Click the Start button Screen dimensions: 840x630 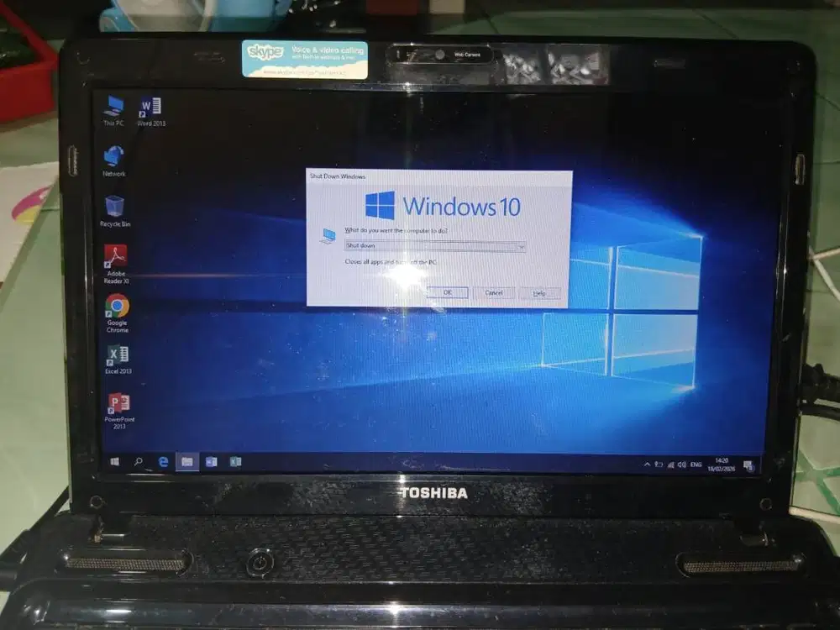[x=115, y=461]
